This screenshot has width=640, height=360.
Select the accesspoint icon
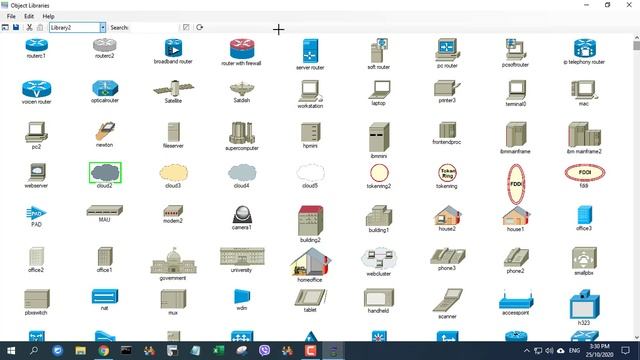[516, 299]
